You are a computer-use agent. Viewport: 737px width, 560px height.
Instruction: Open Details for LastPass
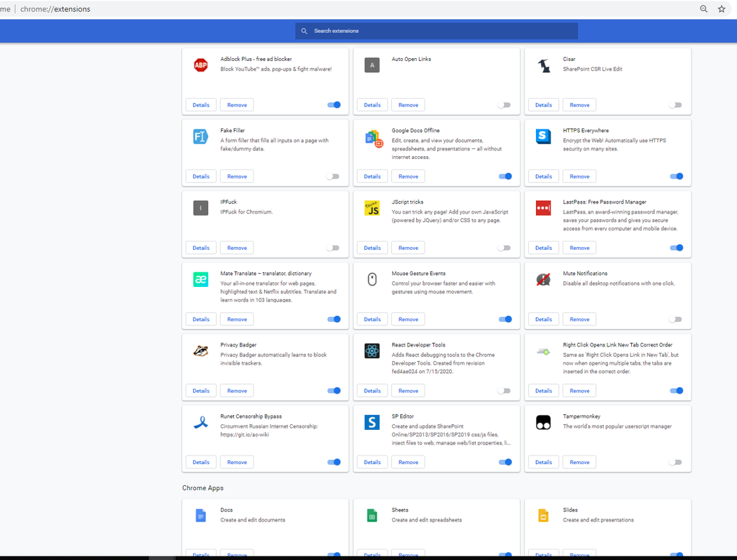544,248
